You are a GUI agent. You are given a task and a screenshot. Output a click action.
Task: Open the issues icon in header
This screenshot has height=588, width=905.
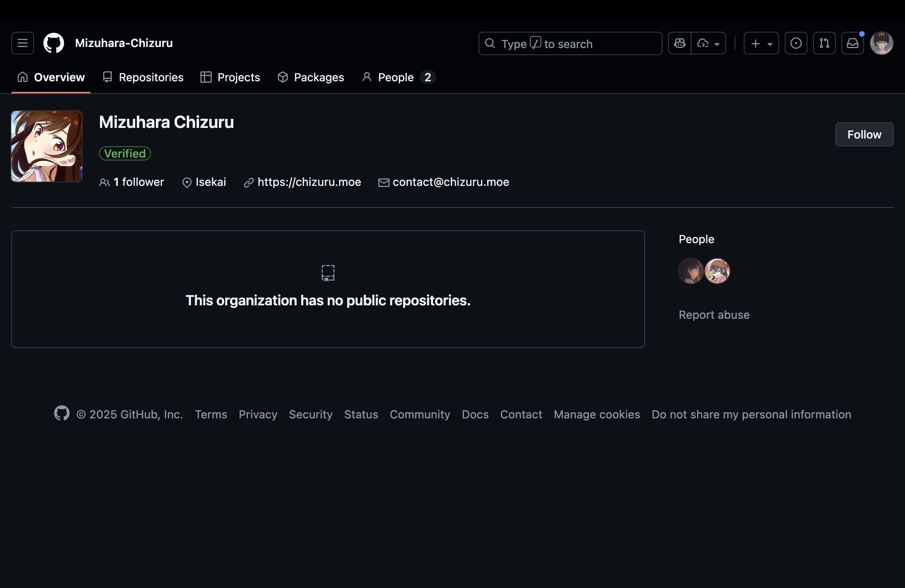pos(796,43)
